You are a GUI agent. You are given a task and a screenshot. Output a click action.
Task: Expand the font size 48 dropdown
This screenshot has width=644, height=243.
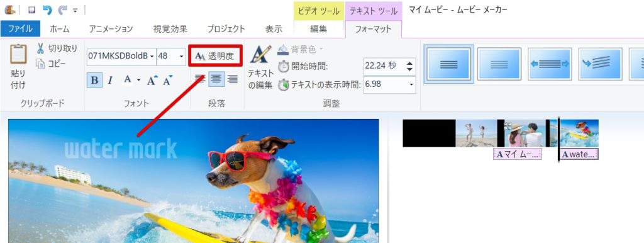[181, 56]
